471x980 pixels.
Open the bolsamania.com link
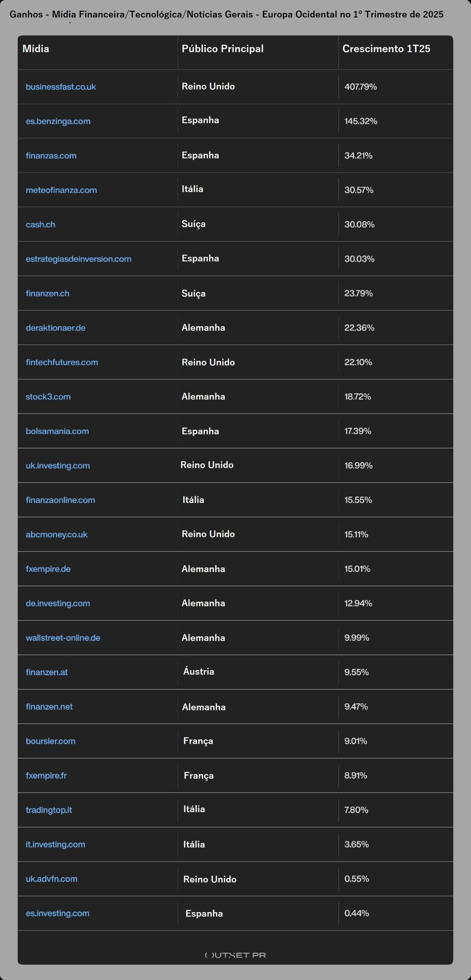coord(57,431)
